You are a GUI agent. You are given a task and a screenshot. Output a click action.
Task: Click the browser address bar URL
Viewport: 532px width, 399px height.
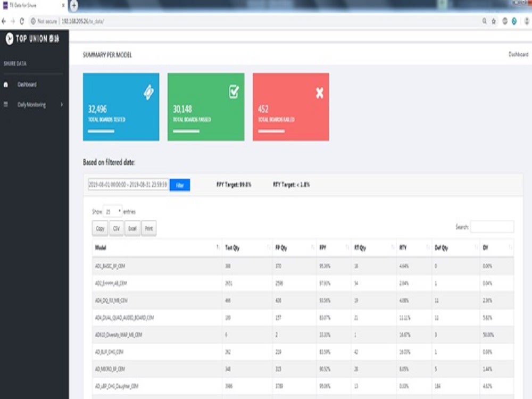tap(83, 21)
